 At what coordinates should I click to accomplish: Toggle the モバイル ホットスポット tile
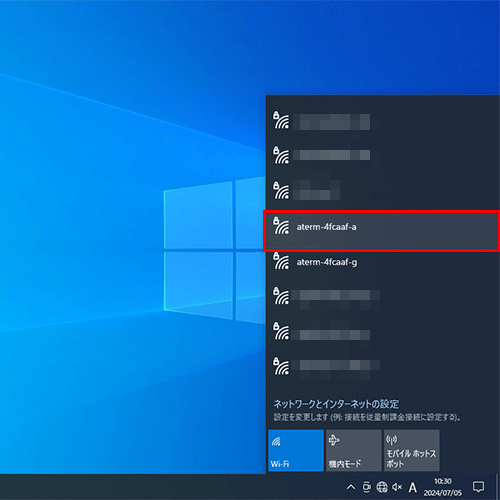411,450
